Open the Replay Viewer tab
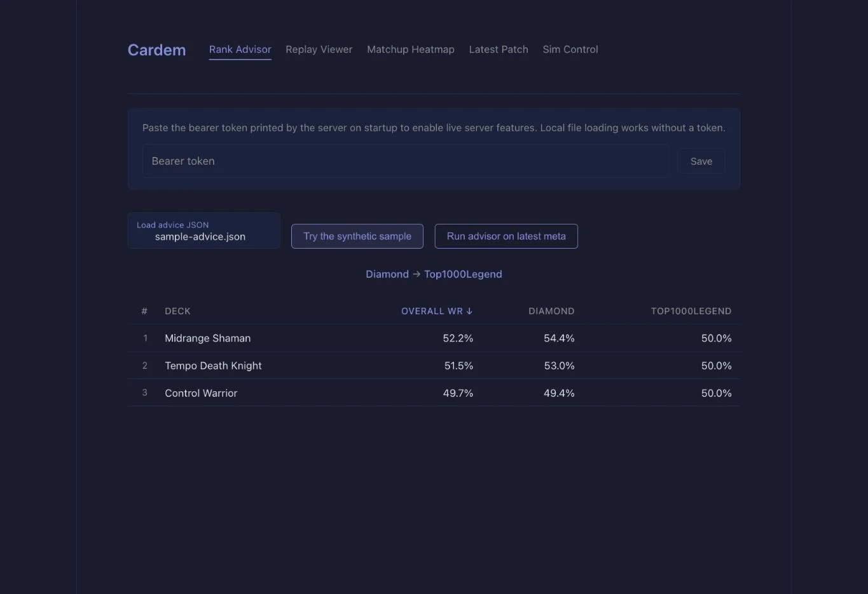This screenshot has width=868, height=594. (x=319, y=50)
